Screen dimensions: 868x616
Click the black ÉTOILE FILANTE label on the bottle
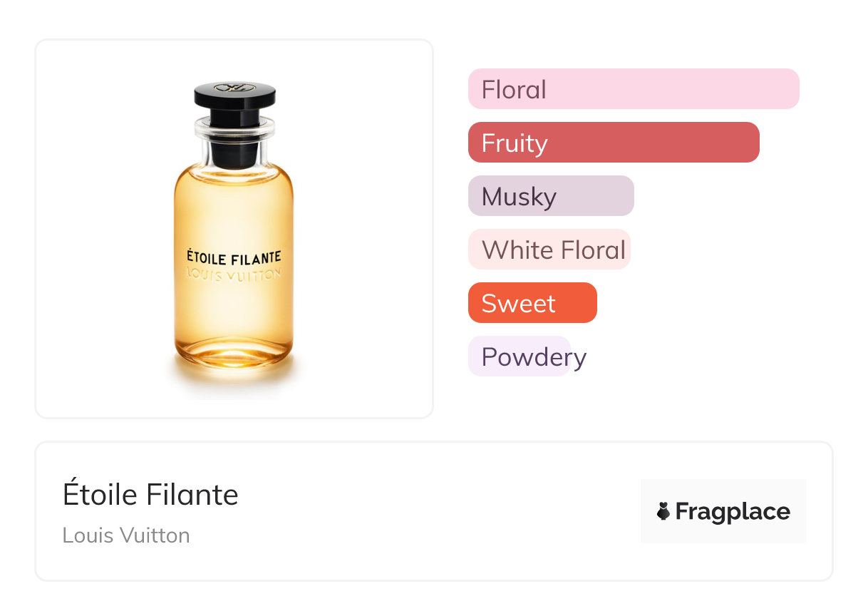234,256
